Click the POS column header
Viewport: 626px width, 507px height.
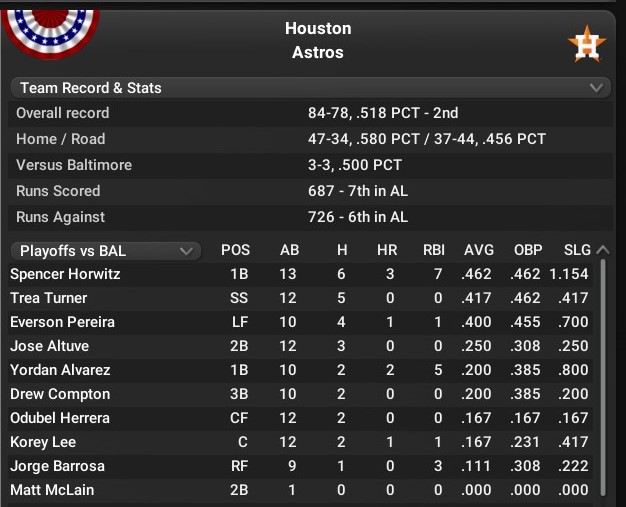[x=235, y=250]
